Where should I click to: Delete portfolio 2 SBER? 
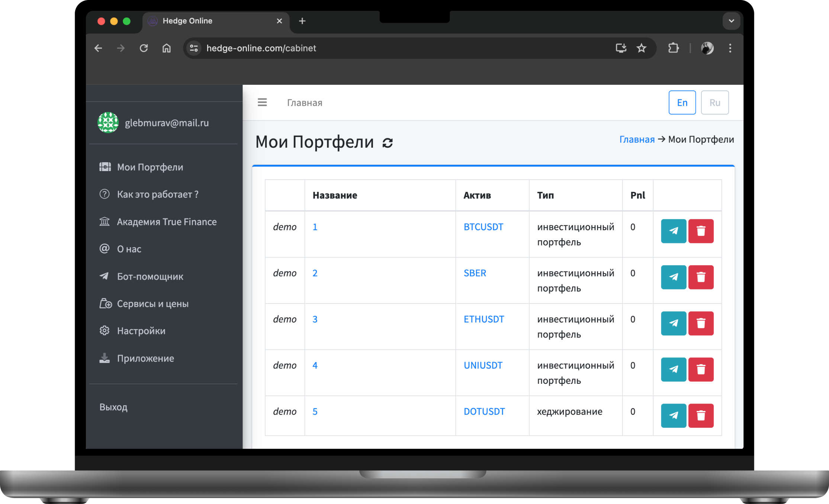pos(701,277)
